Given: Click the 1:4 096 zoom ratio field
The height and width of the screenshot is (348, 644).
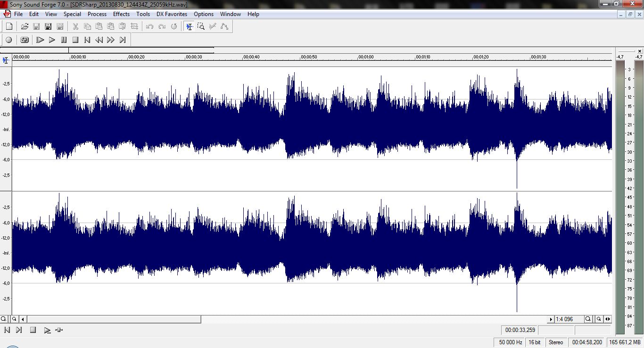Looking at the screenshot, I should tap(570, 319).
